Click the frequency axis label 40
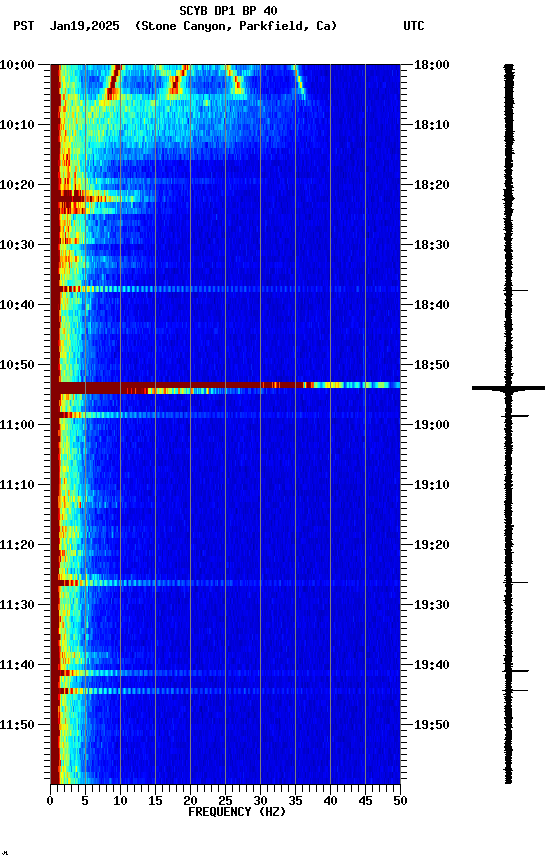The height and width of the screenshot is (864, 552). coord(330,801)
